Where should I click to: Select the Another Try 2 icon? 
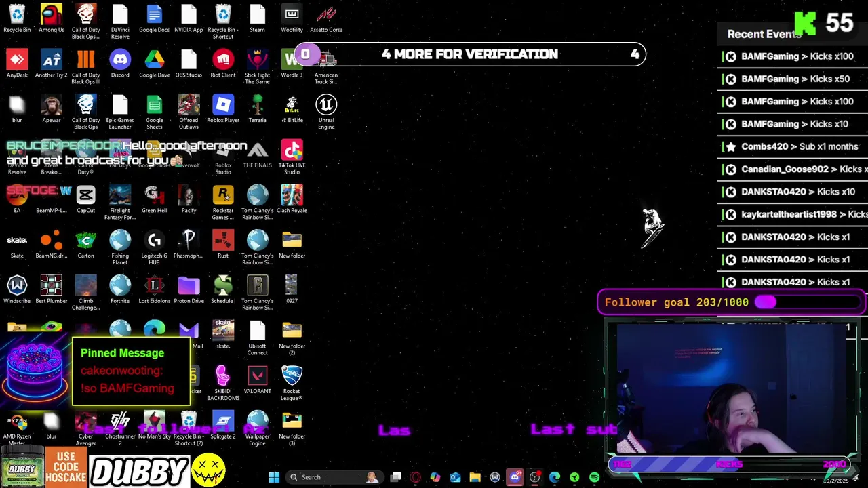52,64
